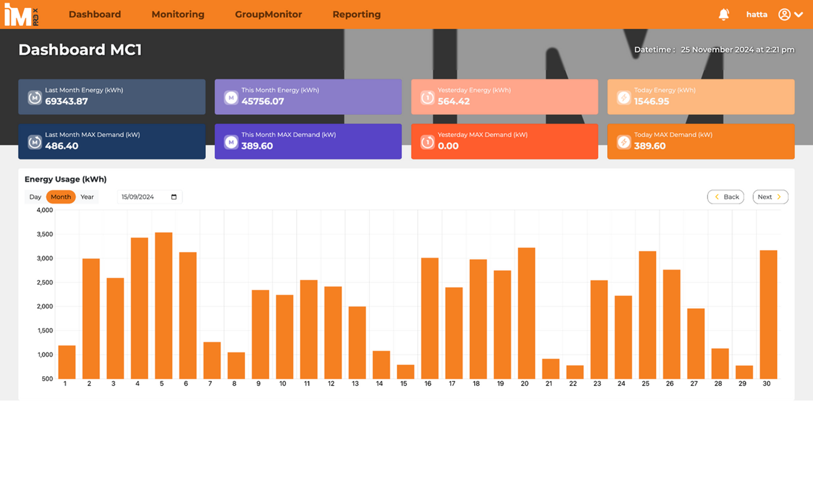The image size is (813, 504).
Task: Click the Back button
Action: click(726, 197)
